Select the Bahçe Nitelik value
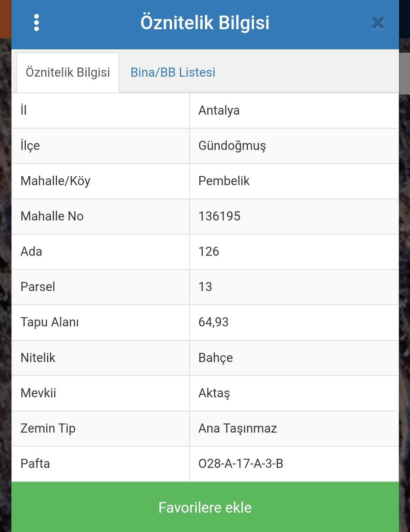Viewport: 410px width, 532px height. click(216, 358)
